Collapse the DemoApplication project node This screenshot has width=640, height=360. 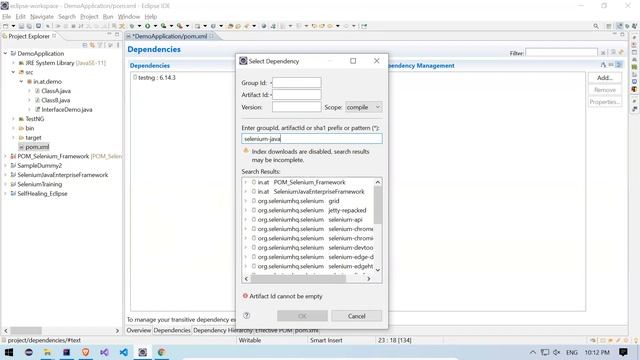(6, 53)
